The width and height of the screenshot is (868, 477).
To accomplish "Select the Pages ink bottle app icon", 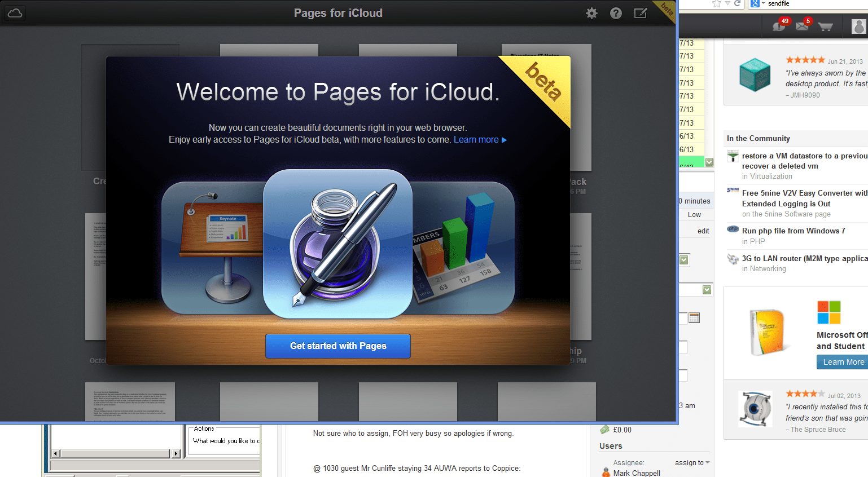I will pyautogui.click(x=338, y=244).
